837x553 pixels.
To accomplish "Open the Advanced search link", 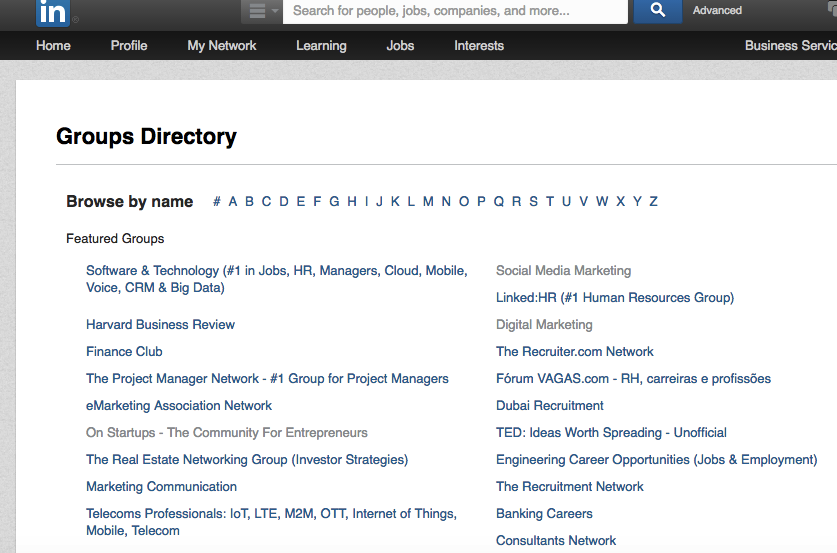I will pos(717,11).
